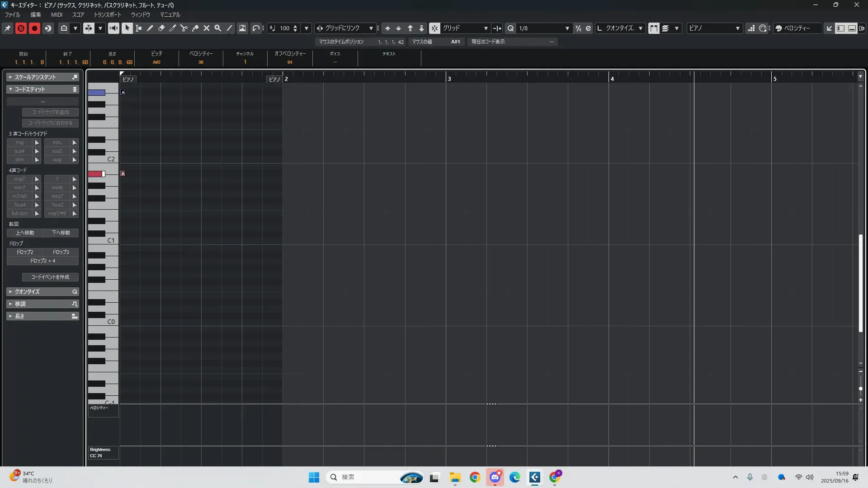868x488 pixels.
Task: Toggle acoustic feedback speaker button
Action: tap(113, 28)
